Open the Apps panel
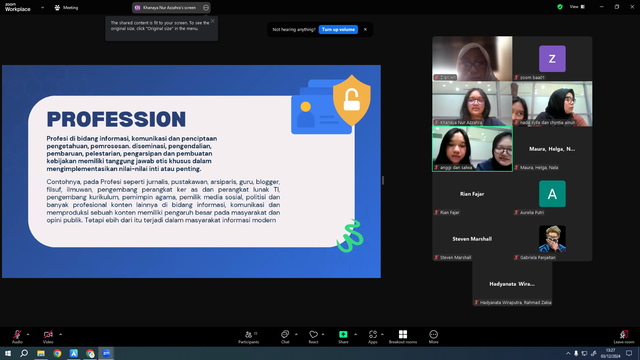640x360 pixels. click(373, 337)
